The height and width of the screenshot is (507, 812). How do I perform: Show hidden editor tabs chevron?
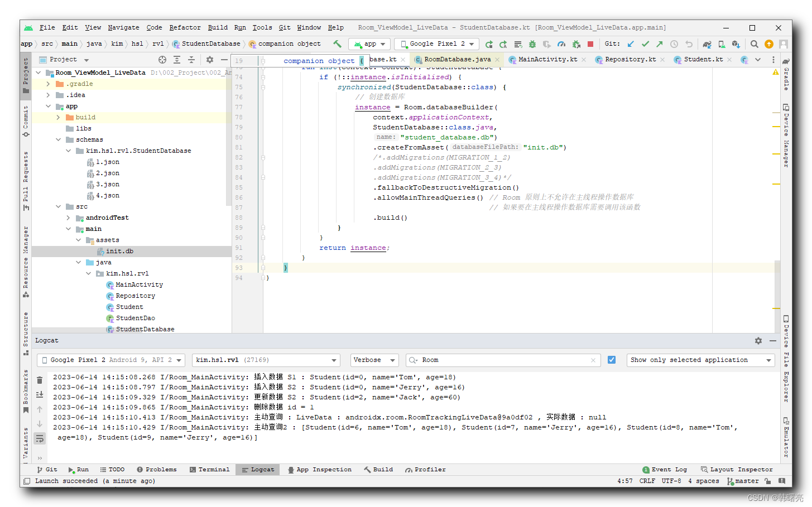pos(758,60)
